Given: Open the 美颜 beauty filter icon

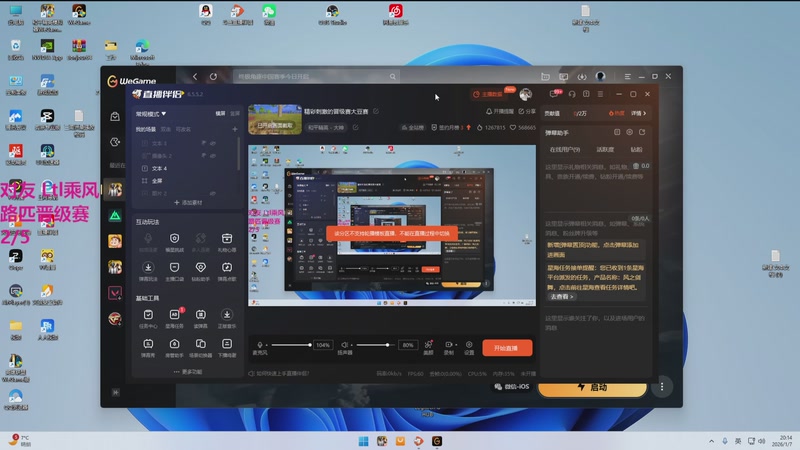Looking at the screenshot, I should (429, 344).
